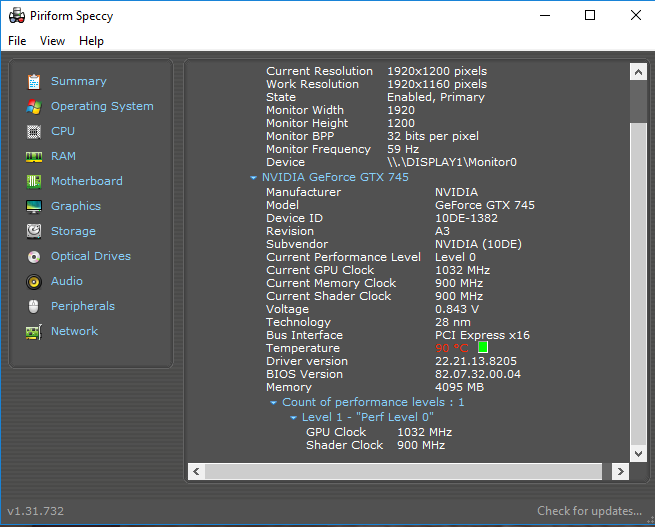Select the Monitor BPP row label
The width and height of the screenshot is (655, 527).
pyautogui.click(x=300, y=136)
